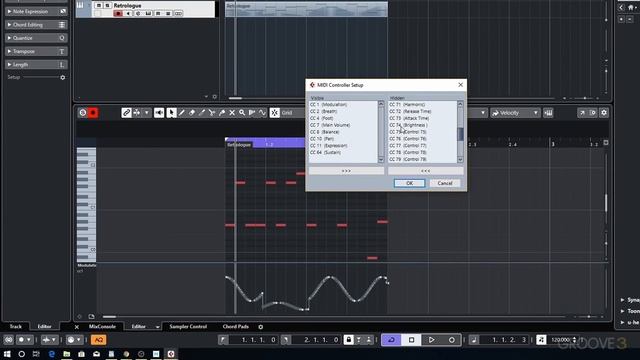Click Visible list scroll down arrow
640x360 pixels.
click(381, 160)
